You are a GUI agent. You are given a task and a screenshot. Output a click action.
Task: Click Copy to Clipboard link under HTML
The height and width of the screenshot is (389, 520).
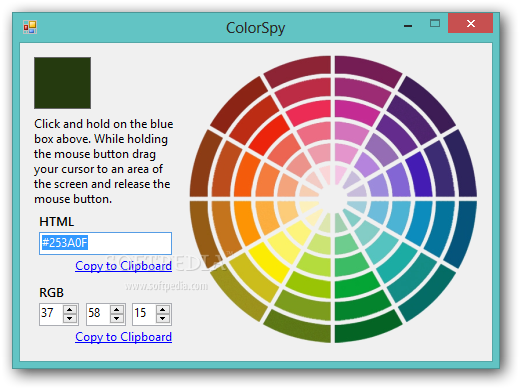pyautogui.click(x=123, y=266)
